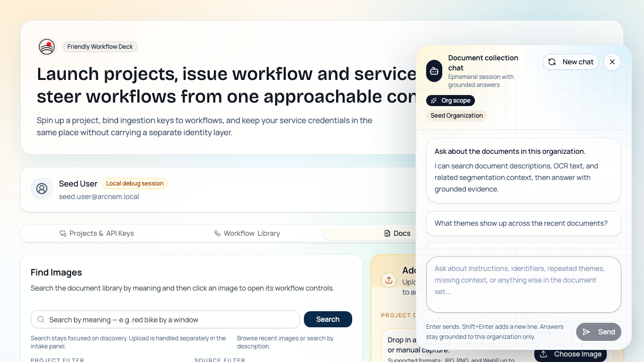
Task: Click the workflow-node icon beside Workflow Library
Action: (x=216, y=233)
